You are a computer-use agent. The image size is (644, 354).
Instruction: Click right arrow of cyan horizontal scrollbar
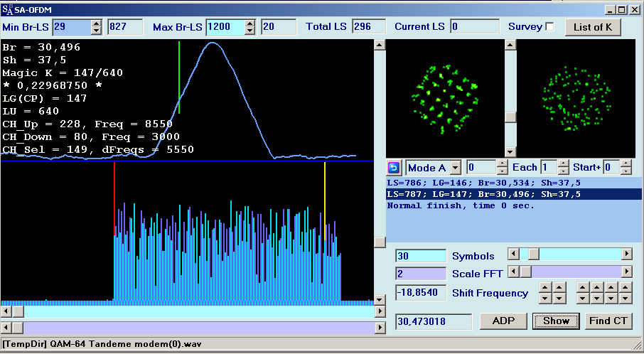(x=380, y=312)
